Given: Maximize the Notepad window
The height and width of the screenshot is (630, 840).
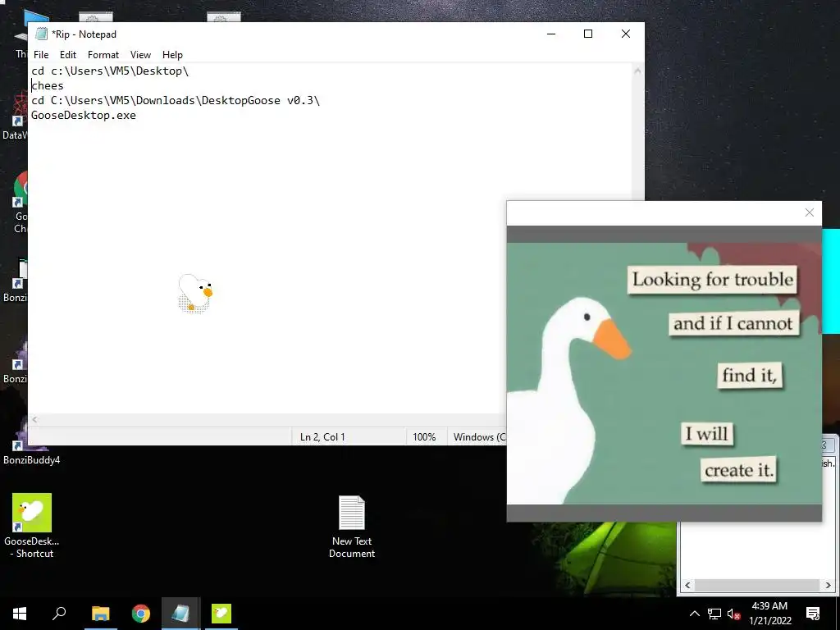Looking at the screenshot, I should click(x=587, y=34).
